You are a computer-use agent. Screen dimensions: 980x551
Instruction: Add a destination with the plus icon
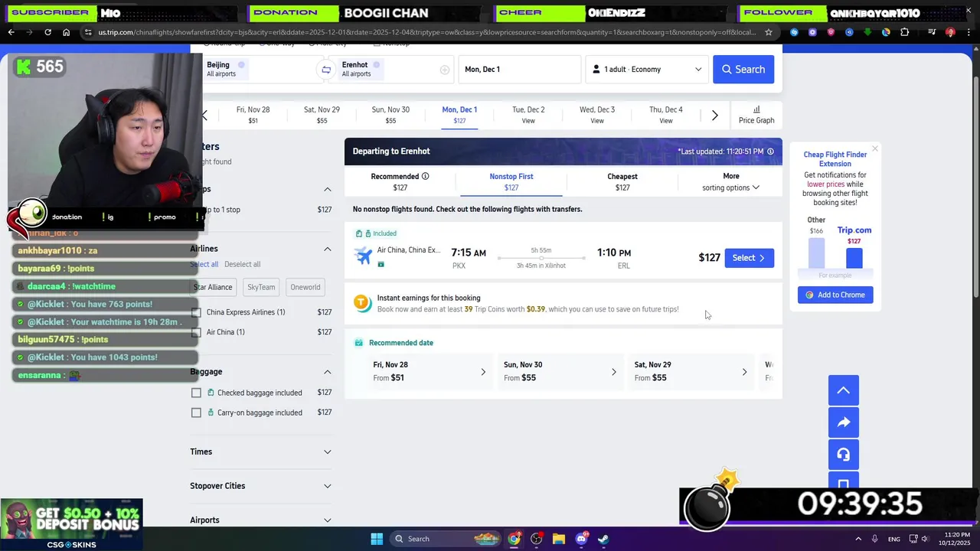(444, 70)
